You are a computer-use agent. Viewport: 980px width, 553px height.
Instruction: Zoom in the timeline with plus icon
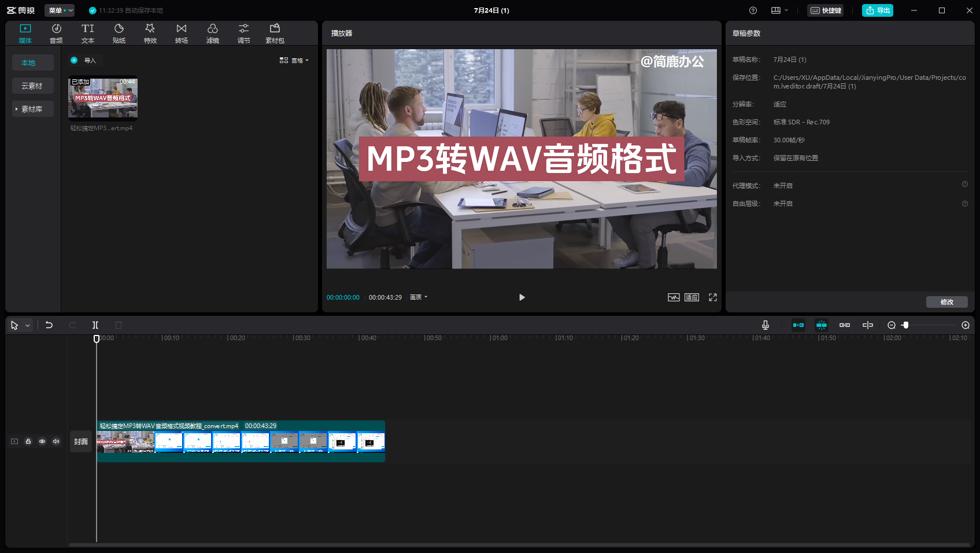tap(966, 325)
